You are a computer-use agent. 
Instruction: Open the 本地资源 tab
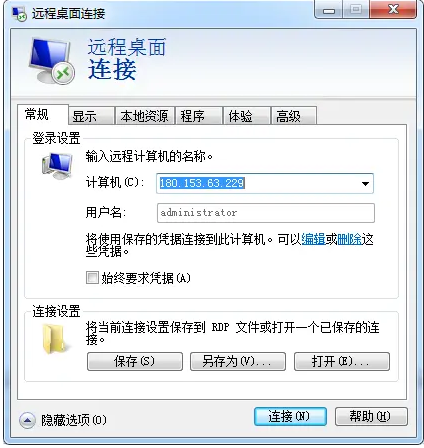(145, 116)
